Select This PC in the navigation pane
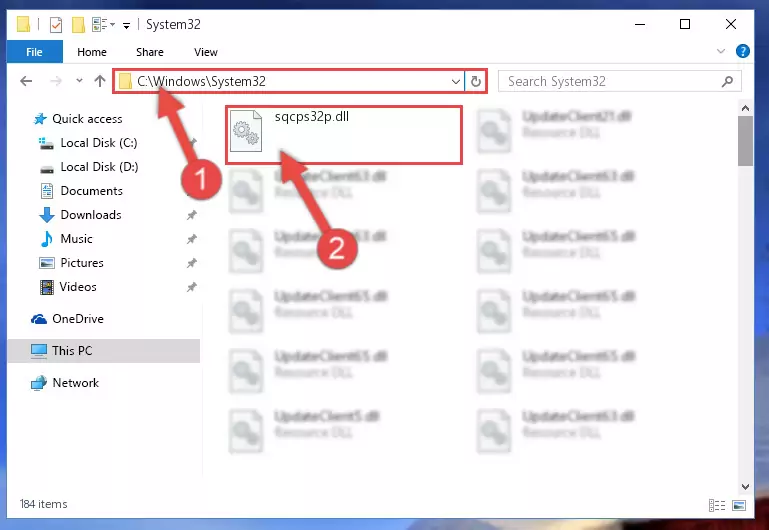769x530 pixels. point(104,351)
